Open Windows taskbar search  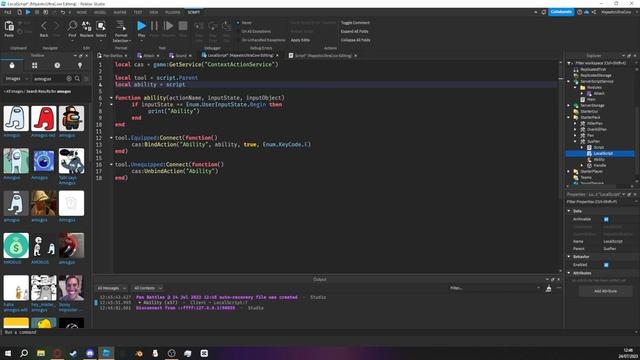tap(24, 353)
